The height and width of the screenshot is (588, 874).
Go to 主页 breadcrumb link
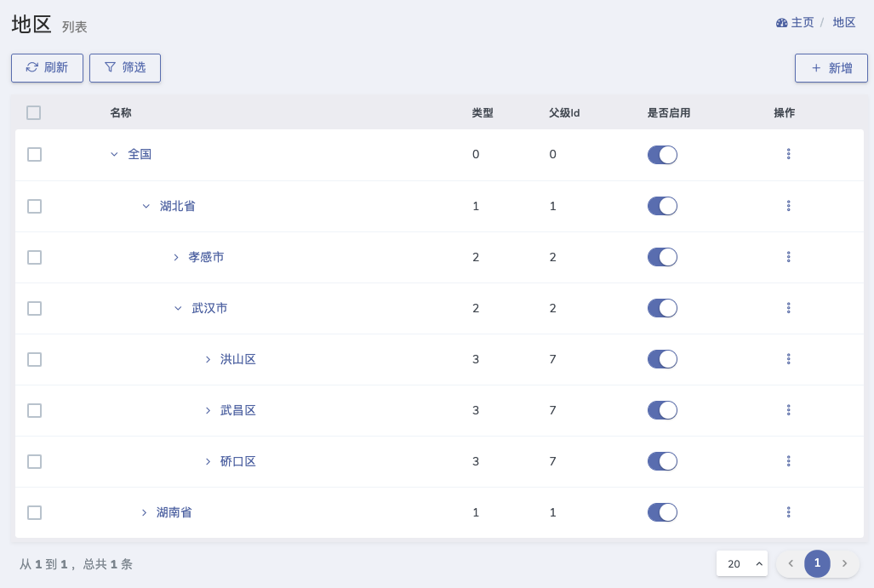pyautogui.click(x=803, y=23)
